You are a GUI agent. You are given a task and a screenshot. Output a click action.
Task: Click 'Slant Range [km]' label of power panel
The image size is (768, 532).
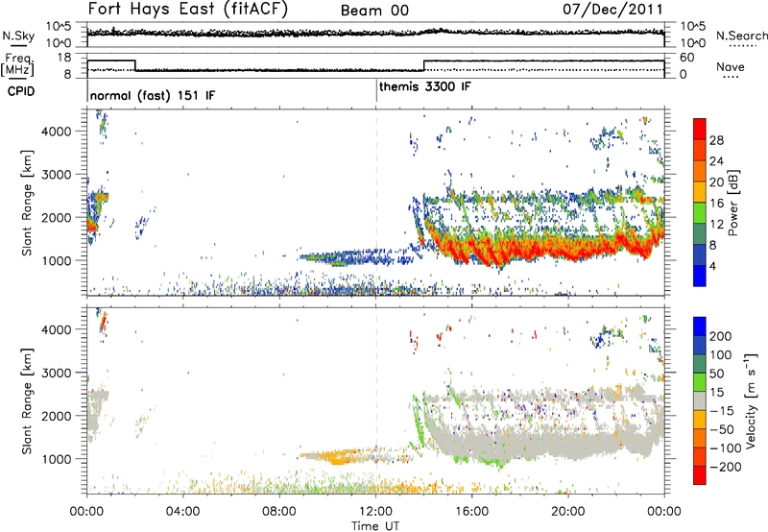27,203
